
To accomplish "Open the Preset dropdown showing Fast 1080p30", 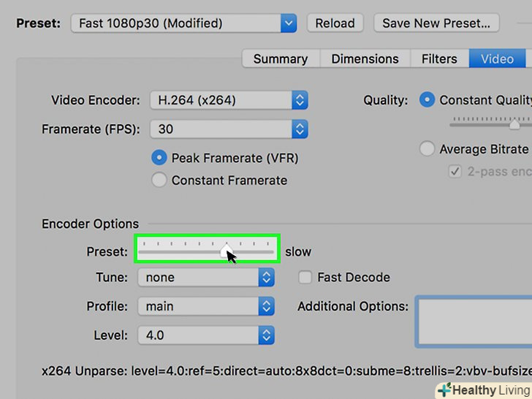I will tap(183, 23).
